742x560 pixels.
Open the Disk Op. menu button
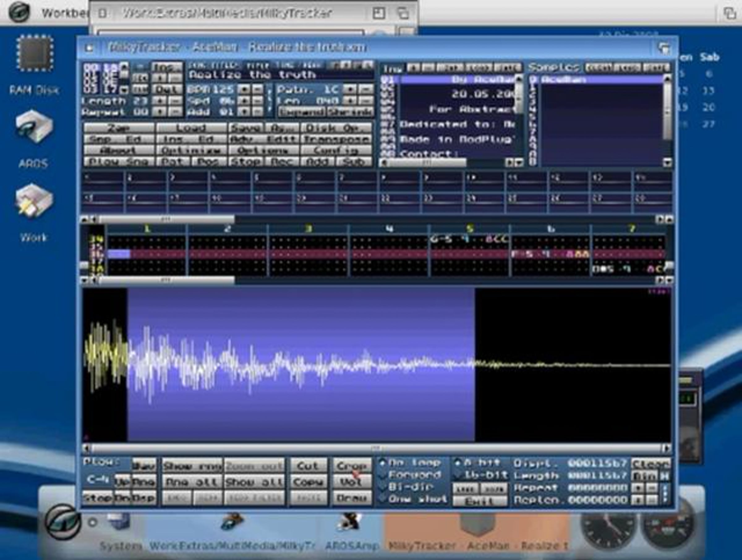tap(337, 128)
